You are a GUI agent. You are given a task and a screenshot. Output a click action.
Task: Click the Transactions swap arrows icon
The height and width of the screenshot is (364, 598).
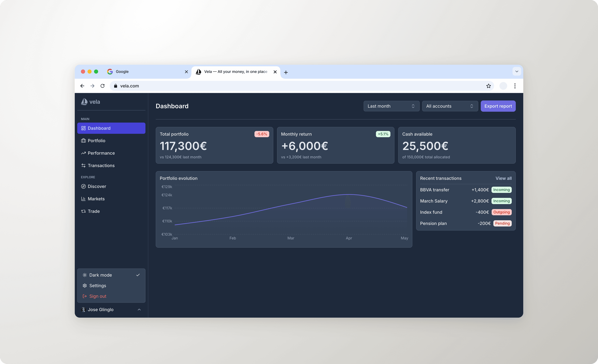coord(83,166)
